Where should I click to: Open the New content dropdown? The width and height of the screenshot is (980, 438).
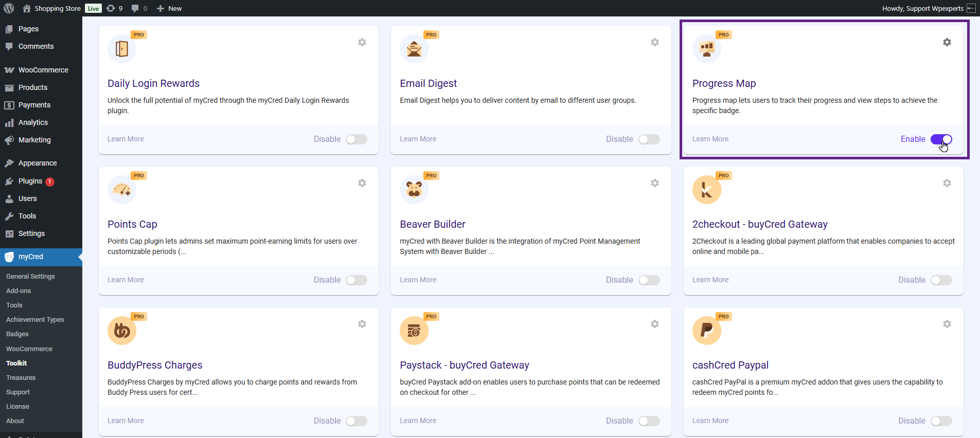pyautogui.click(x=169, y=8)
